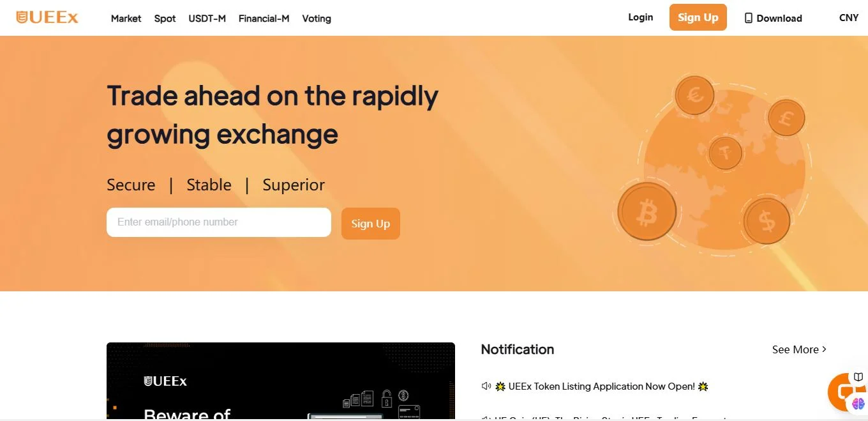Open the Financial-M menu
This screenshot has width=868, height=421.
coord(264,19)
